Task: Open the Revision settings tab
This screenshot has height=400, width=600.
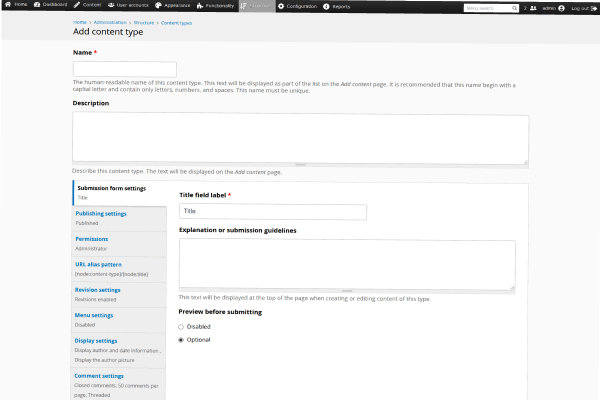Action: pos(98,290)
